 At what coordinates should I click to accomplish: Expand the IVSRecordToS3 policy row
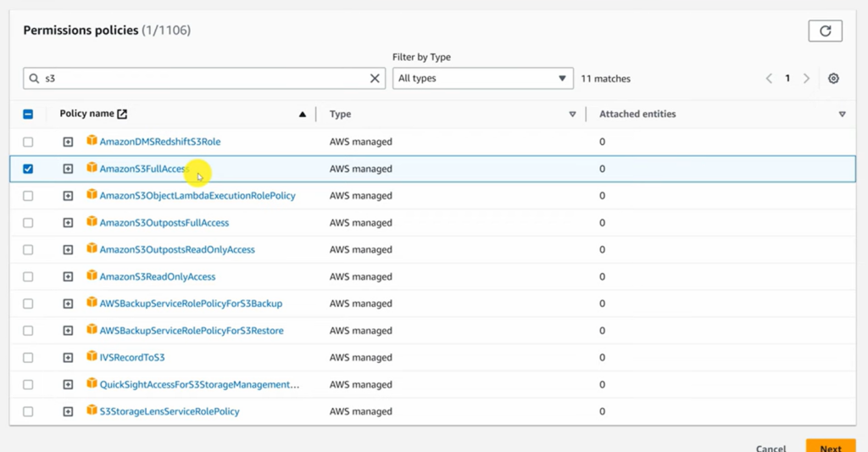(x=68, y=358)
